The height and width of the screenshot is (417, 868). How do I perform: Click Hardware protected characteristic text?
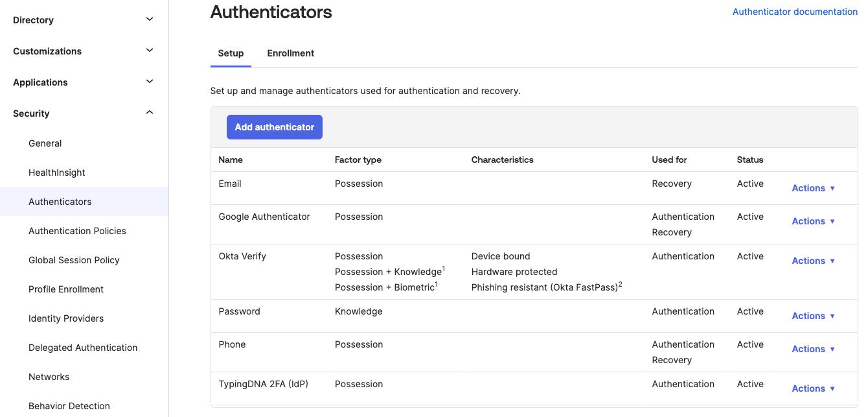point(514,272)
